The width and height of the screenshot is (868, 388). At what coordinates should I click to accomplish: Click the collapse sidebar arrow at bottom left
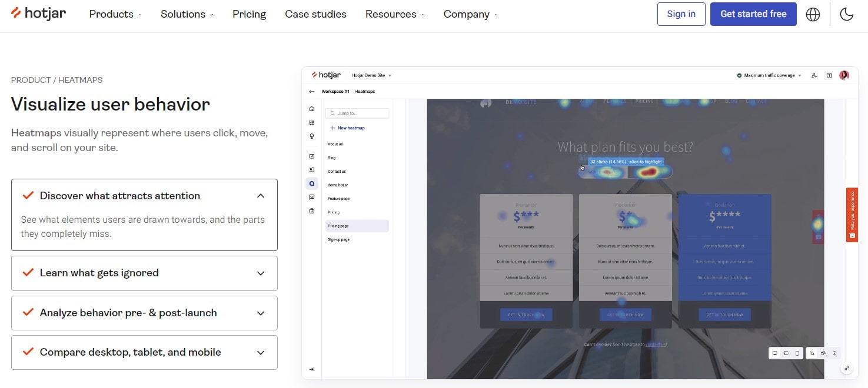pos(312,369)
